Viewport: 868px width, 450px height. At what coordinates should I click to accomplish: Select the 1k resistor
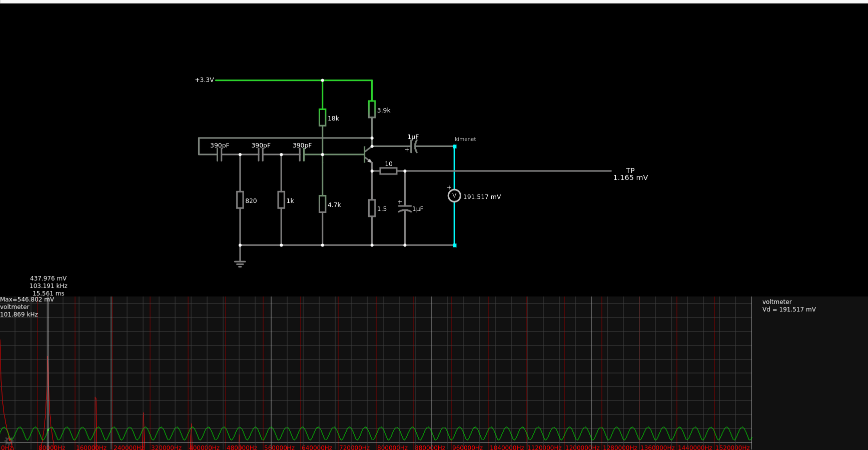pyautogui.click(x=281, y=200)
